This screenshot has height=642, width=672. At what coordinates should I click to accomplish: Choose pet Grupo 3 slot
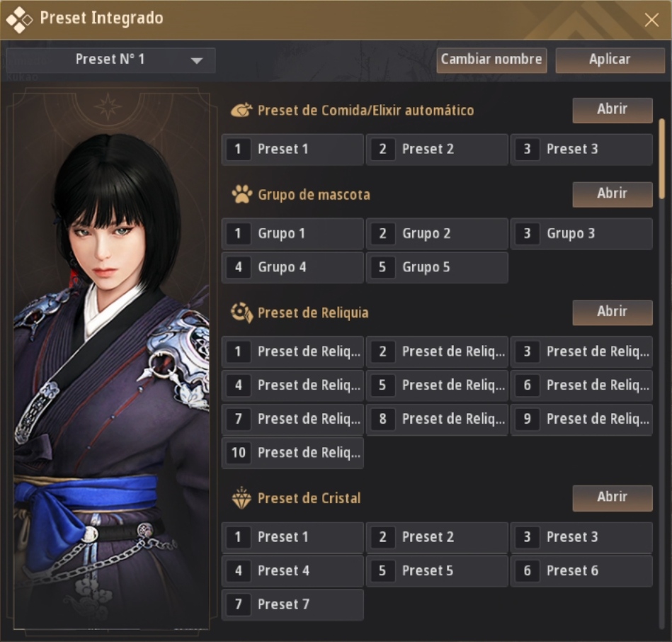[581, 234]
